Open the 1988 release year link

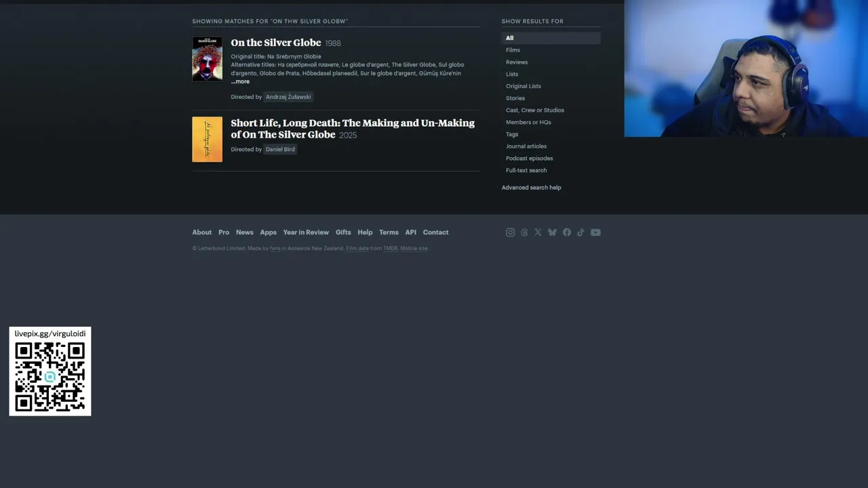point(333,43)
